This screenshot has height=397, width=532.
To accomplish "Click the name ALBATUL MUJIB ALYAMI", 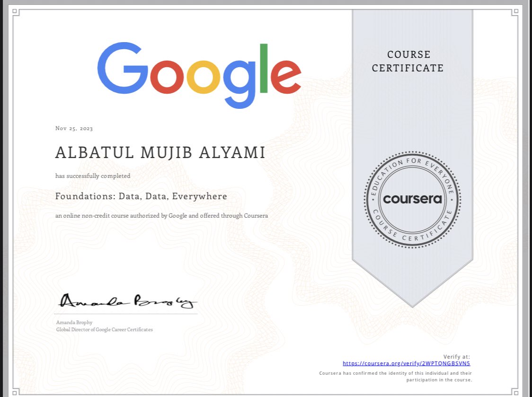I will tap(160, 152).
